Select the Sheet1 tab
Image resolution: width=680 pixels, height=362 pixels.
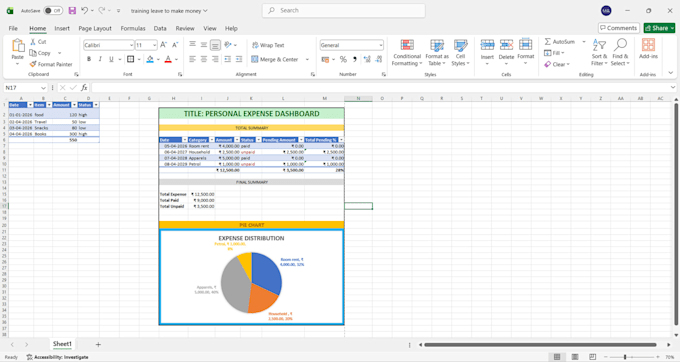[62, 344]
